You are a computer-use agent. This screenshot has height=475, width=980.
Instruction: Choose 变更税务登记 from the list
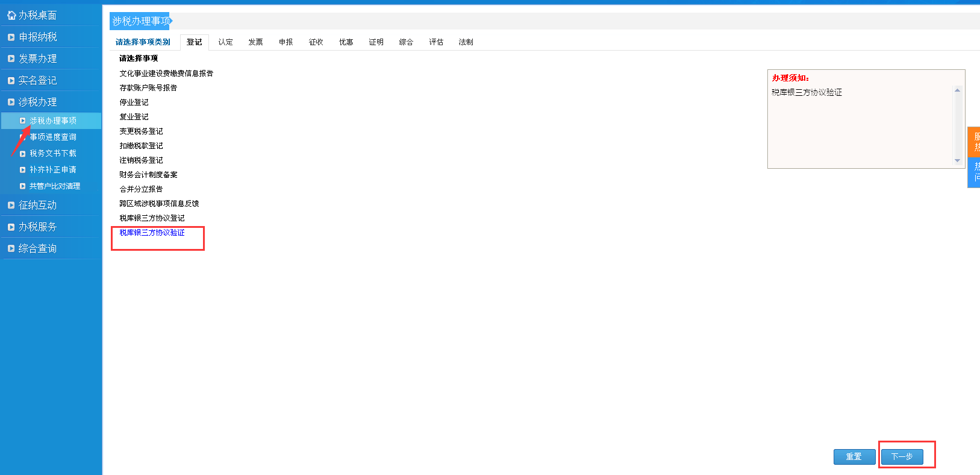(141, 131)
